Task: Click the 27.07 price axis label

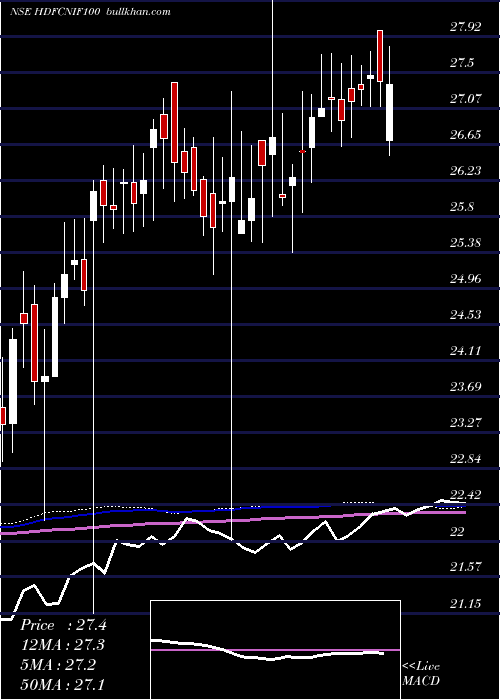Action: [x=466, y=99]
